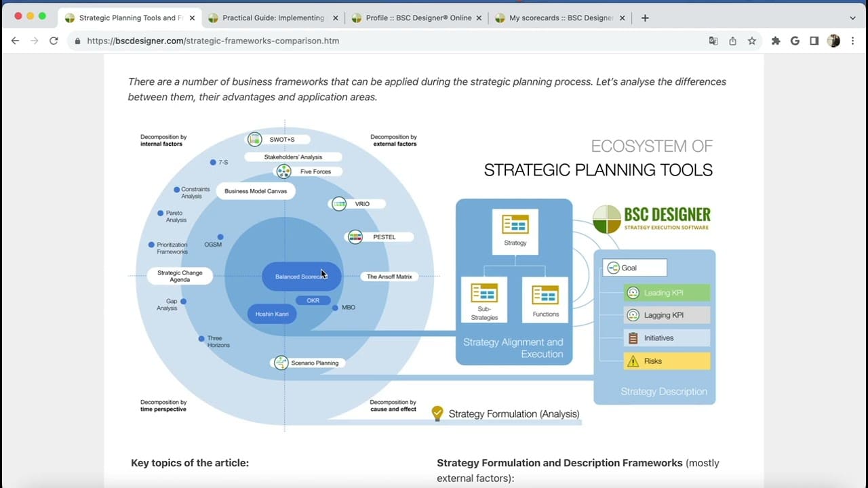Click the Functions scorecard icon
Image resolution: width=868 pixels, height=488 pixels.
(x=545, y=294)
